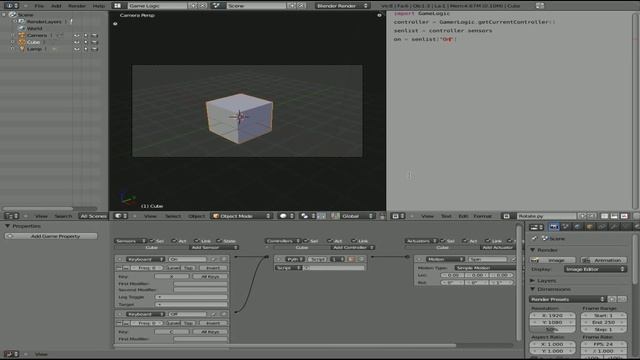Toggle Sel checkbox in Sensors header
The height and width of the screenshot is (360, 640).
click(152, 241)
